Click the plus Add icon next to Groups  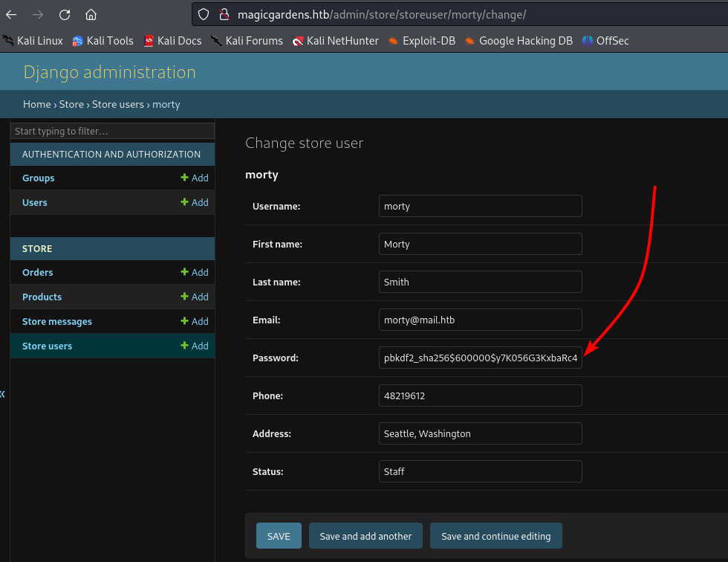tap(195, 178)
